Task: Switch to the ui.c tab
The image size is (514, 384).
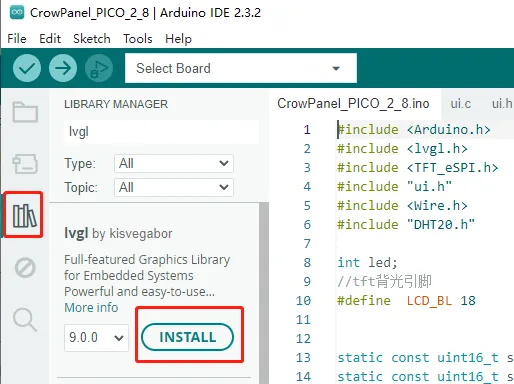Action: point(461,104)
